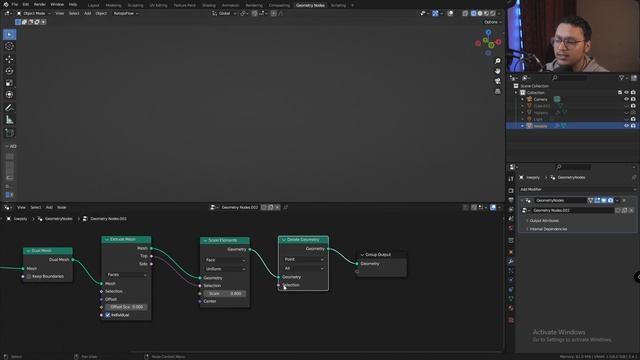Toggle camera view icon in viewport
This screenshot has width=640, height=360.
coord(498,81)
